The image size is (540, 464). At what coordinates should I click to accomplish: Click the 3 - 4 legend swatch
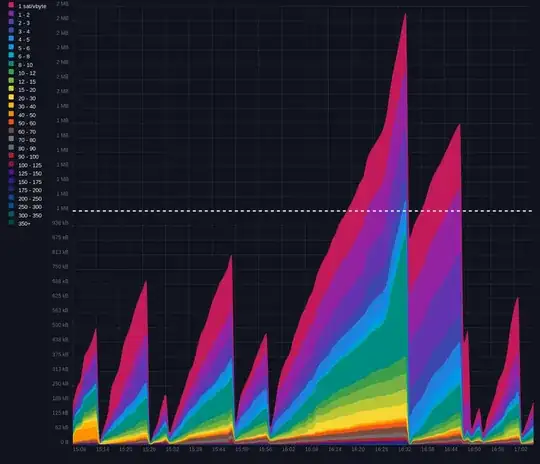coord(11,30)
